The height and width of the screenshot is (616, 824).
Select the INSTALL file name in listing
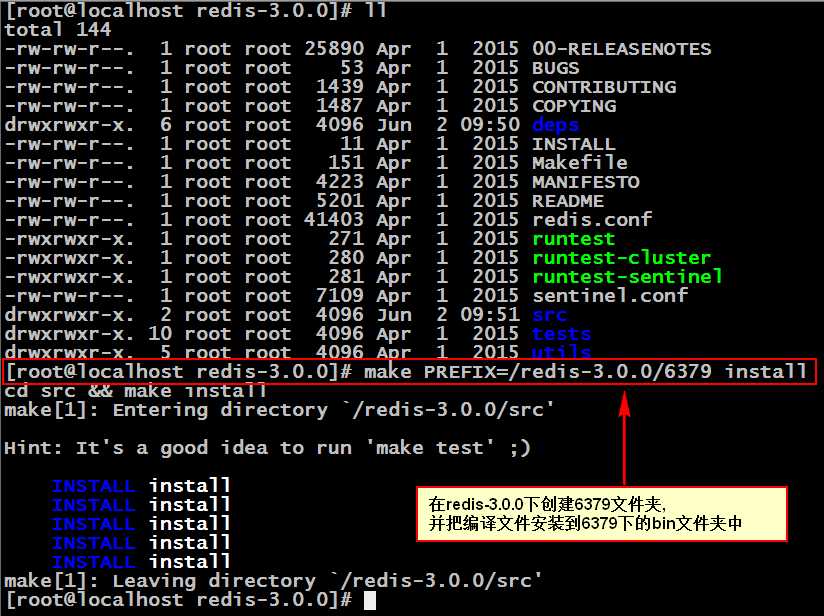[x=573, y=143]
